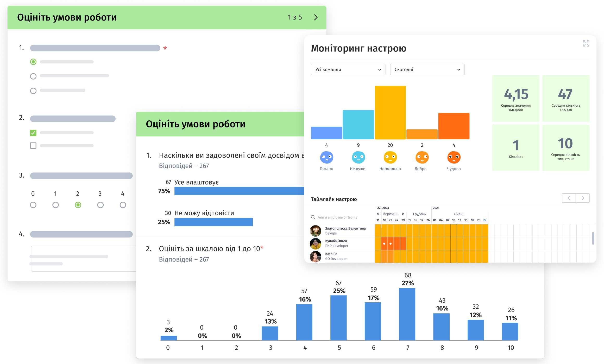
Task: Check the unchecked box under question 2
Action: [x=33, y=146]
